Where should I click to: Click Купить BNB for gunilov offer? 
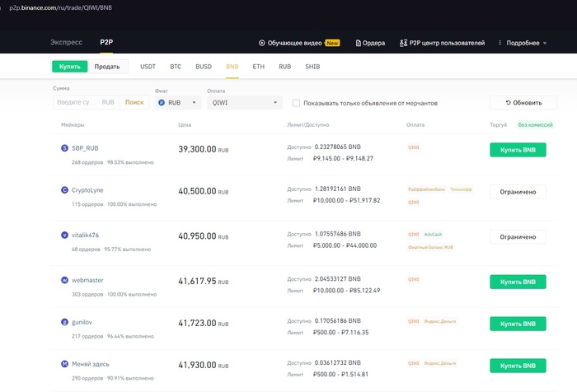pos(518,324)
